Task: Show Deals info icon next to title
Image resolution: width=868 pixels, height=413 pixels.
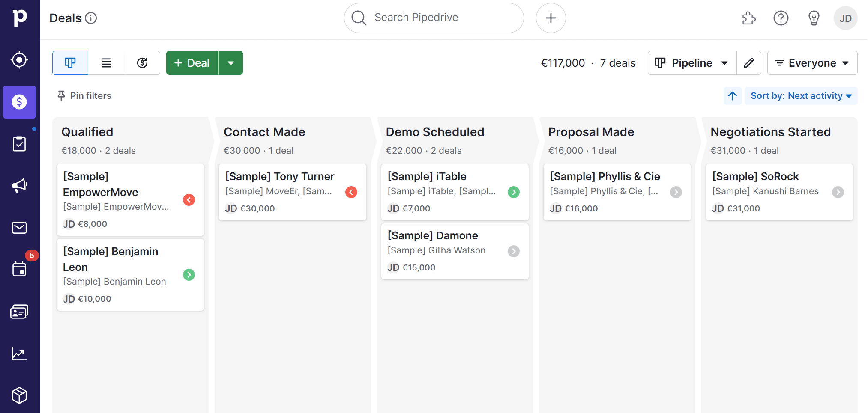Action: tap(91, 18)
